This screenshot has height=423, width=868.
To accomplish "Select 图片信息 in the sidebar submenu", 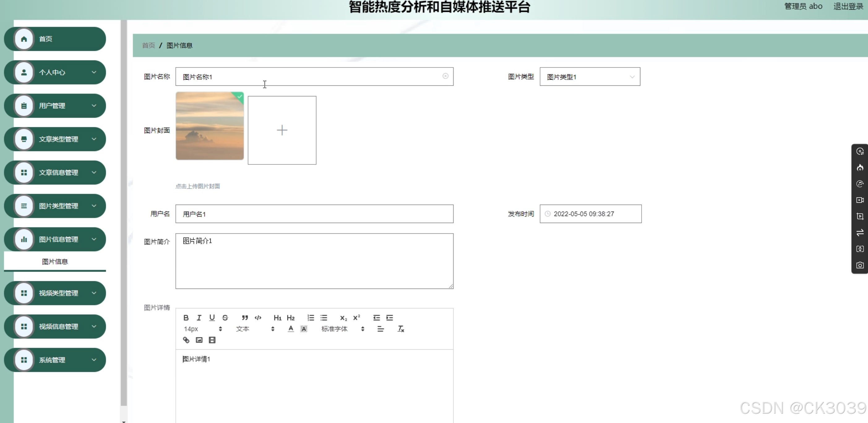I will point(54,261).
